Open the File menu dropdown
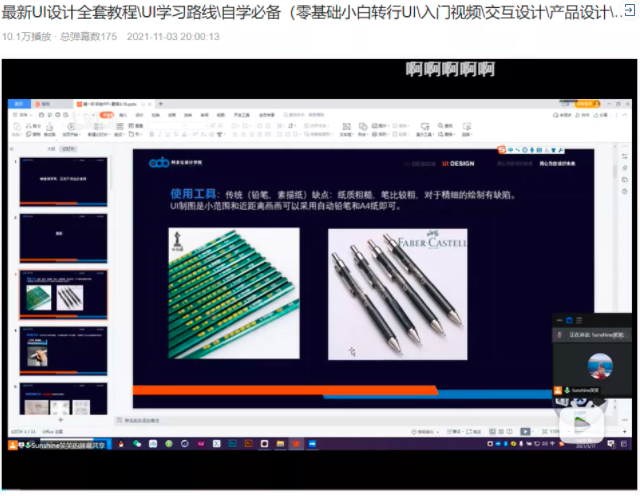640x496 pixels. point(23,115)
